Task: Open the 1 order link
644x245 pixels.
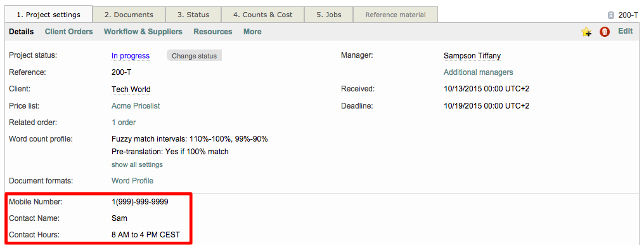Action: click(x=124, y=122)
